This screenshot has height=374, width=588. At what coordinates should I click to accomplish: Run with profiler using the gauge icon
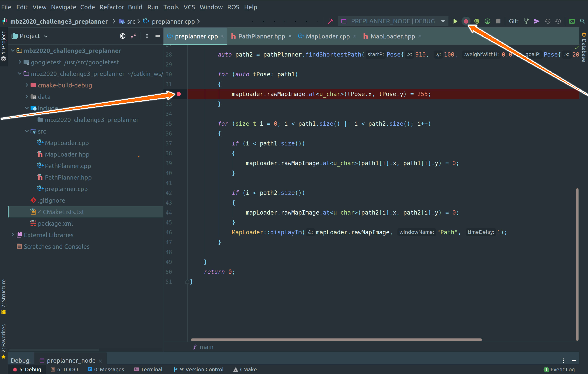pyautogui.click(x=487, y=21)
